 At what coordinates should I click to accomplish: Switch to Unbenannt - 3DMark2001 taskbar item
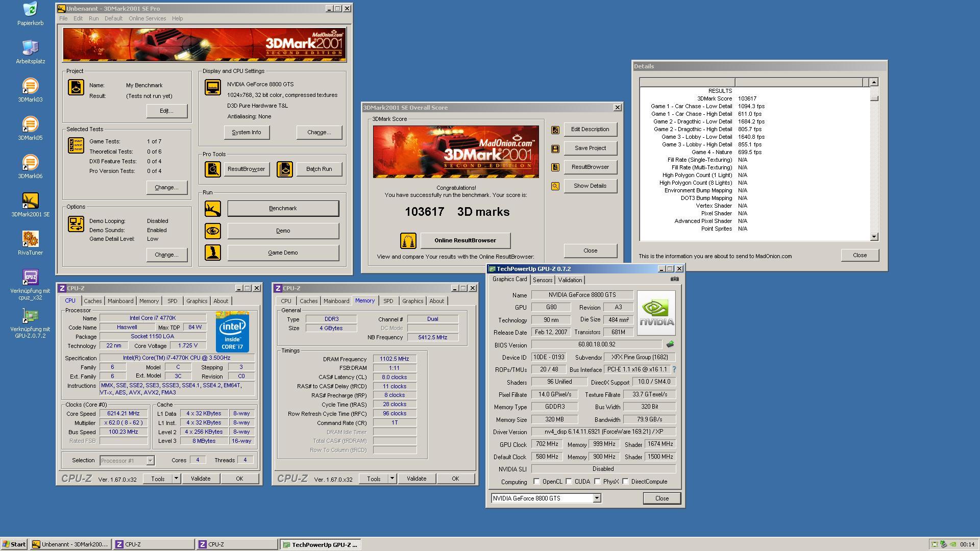[x=70, y=544]
